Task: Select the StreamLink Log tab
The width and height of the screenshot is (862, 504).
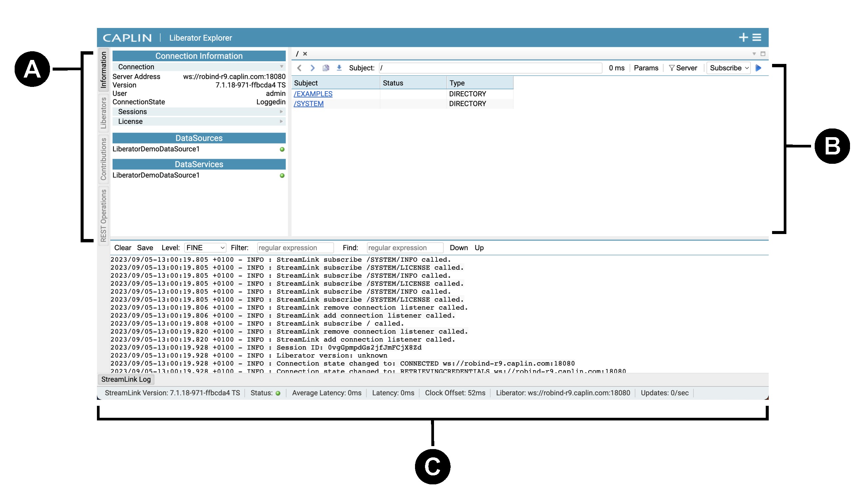Action: point(126,379)
